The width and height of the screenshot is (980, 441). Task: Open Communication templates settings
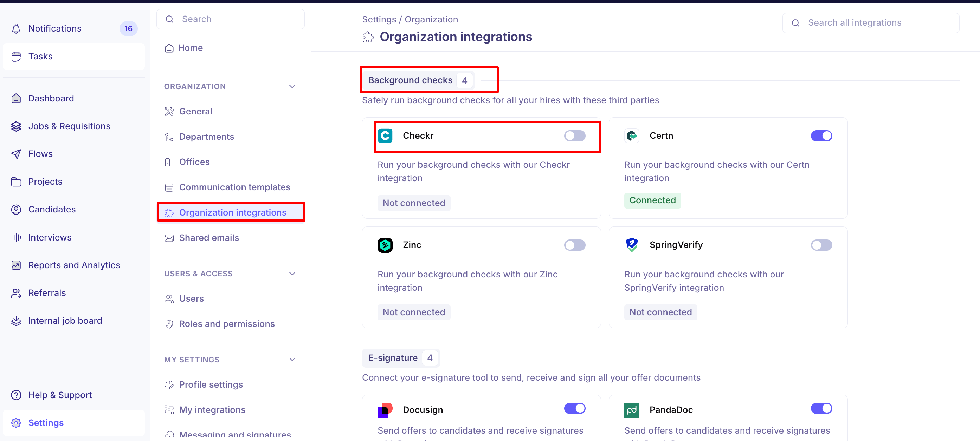pos(231,187)
